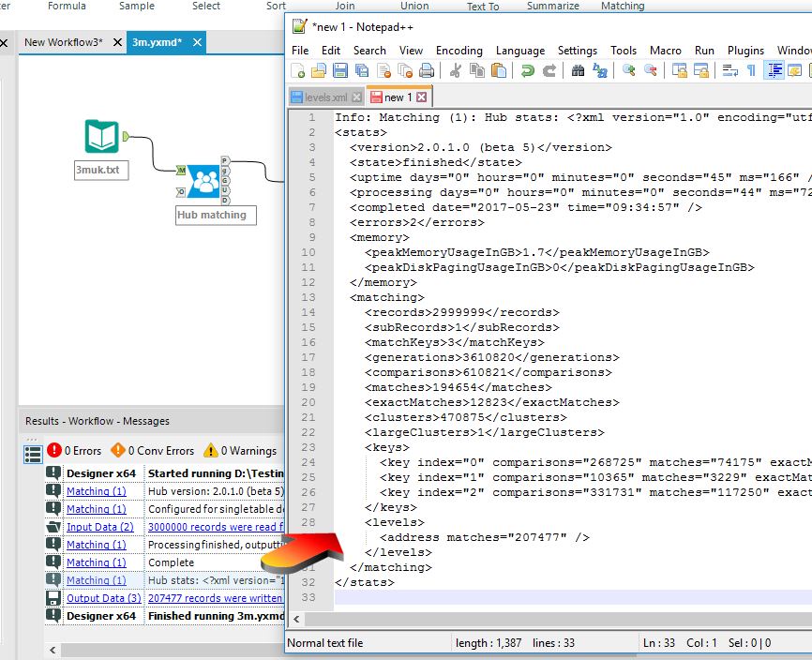Image resolution: width=812 pixels, height=660 pixels.
Task: Click the 'Normal text file' status bar entry
Action: point(325,643)
